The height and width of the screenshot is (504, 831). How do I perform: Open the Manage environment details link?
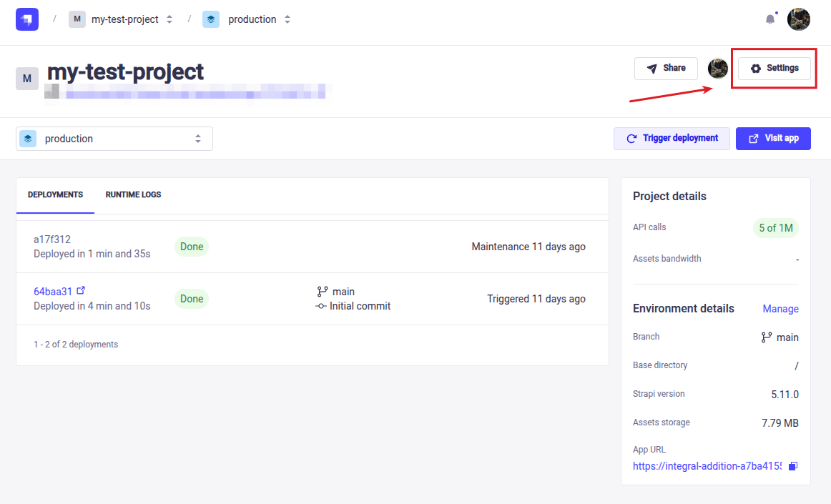click(x=780, y=309)
